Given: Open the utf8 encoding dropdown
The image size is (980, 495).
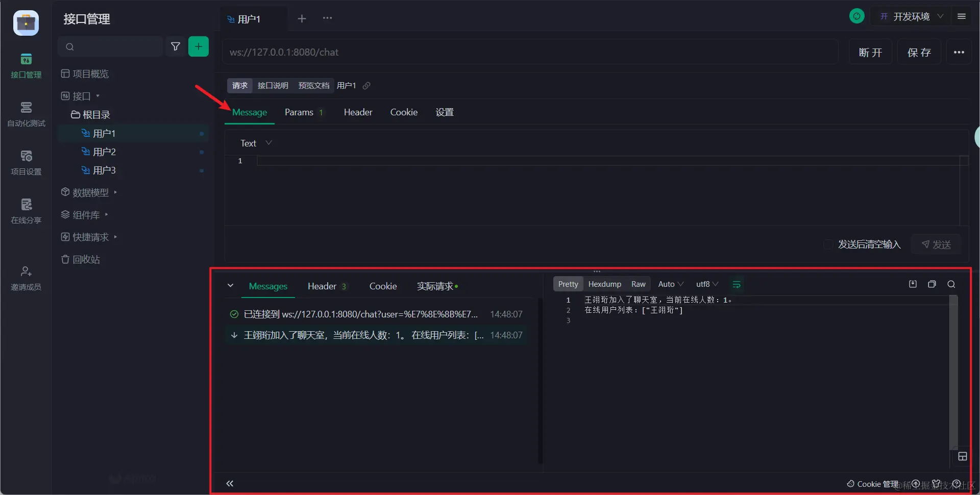Looking at the screenshot, I should point(707,284).
